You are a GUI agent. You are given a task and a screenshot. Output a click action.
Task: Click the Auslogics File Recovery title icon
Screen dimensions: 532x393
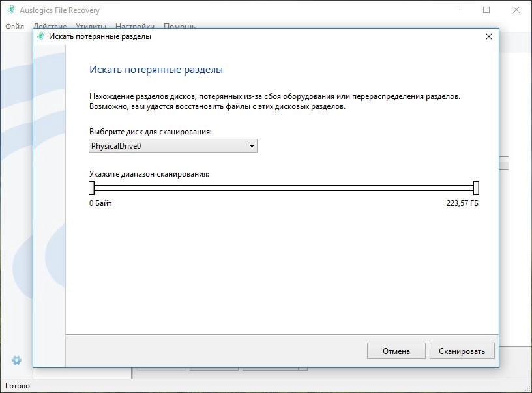click(x=11, y=10)
